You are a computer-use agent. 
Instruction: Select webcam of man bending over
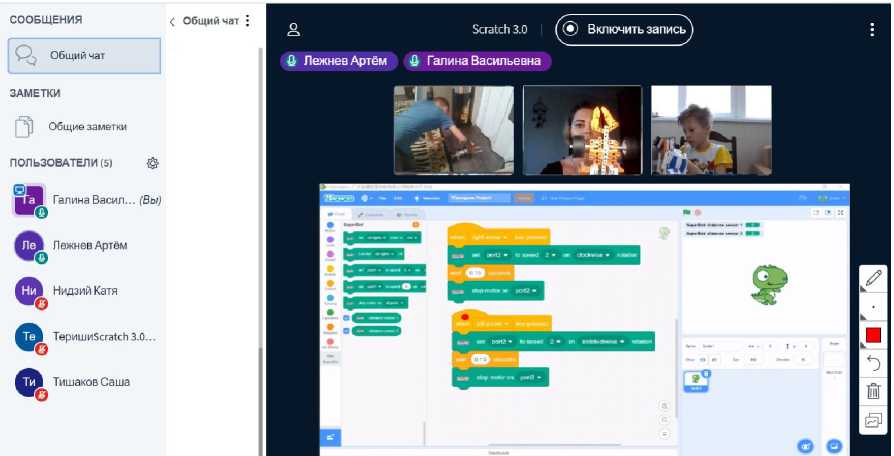[x=454, y=130]
